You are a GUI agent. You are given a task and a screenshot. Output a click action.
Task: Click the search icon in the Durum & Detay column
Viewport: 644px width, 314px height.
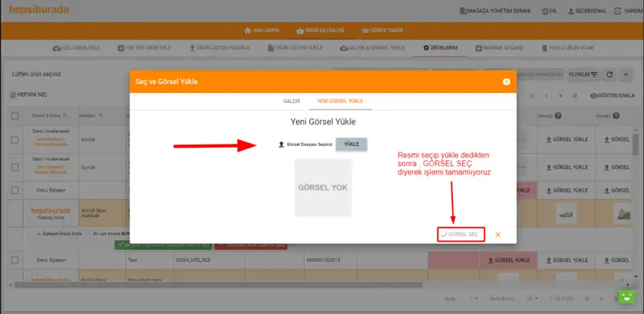(65, 116)
